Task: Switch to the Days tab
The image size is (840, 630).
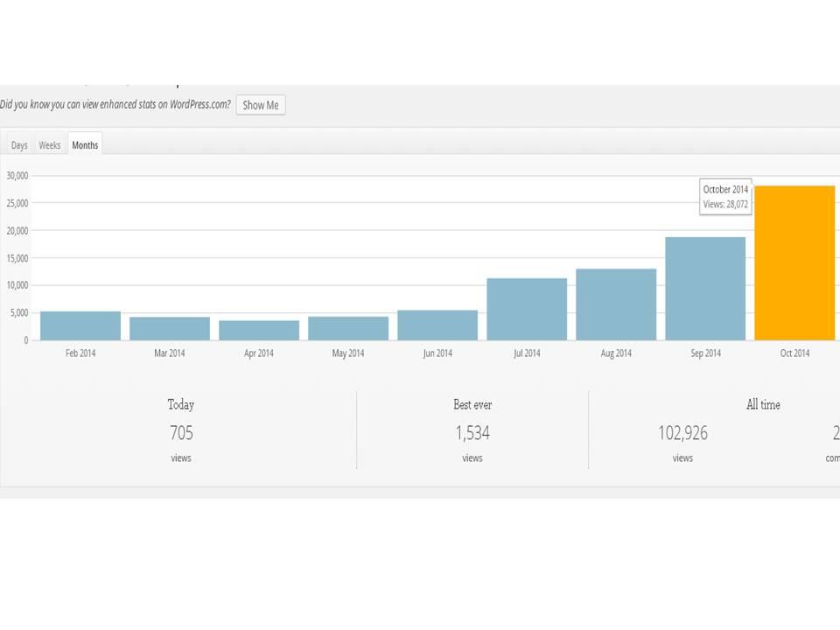Action: (19, 145)
